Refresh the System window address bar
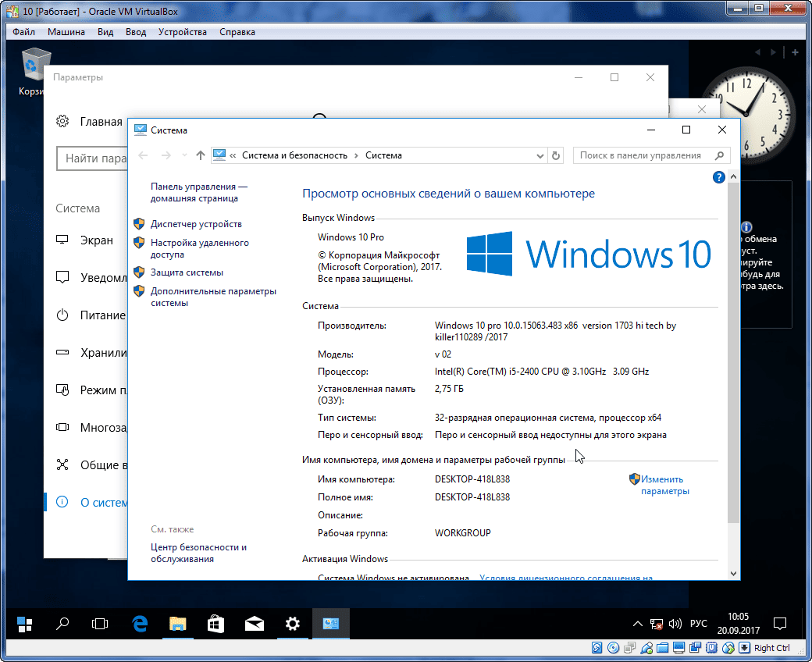 click(556, 155)
